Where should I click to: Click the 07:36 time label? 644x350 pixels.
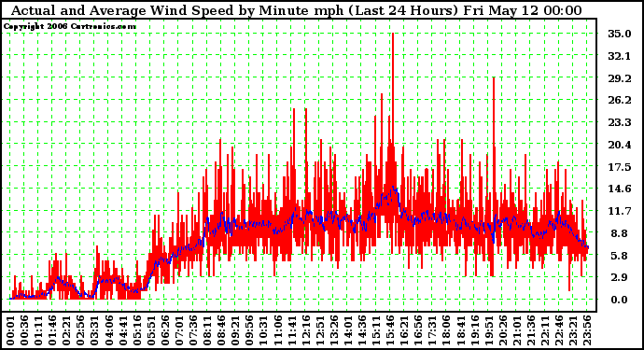(193, 330)
